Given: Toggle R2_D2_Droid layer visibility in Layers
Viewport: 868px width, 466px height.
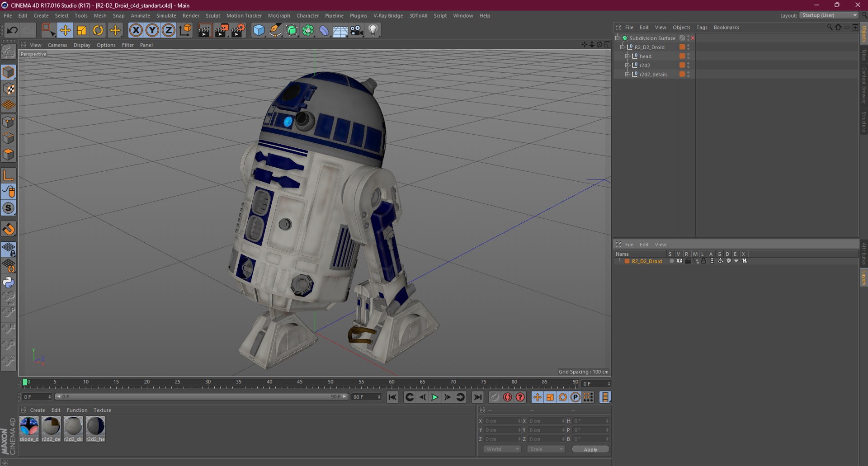Looking at the screenshot, I should 679,261.
